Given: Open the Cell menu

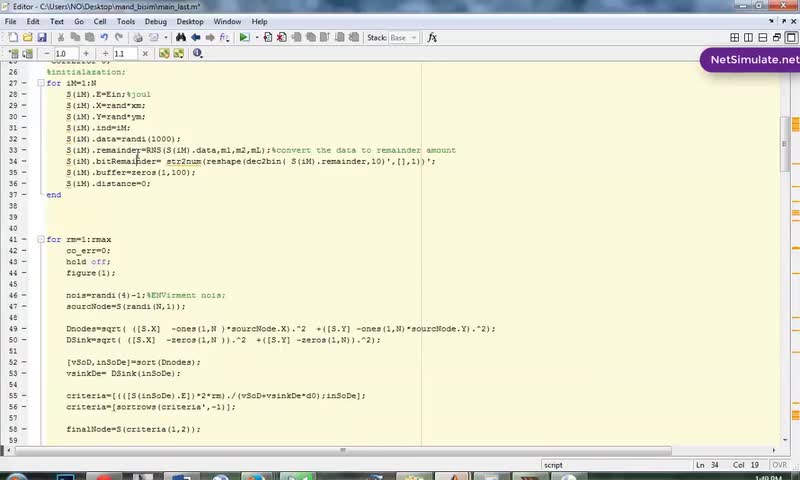Looking at the screenshot, I should point(100,21).
